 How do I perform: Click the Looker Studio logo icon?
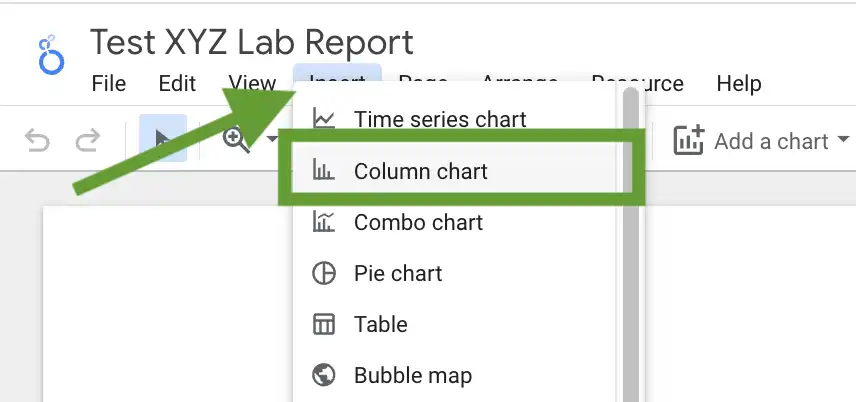pyautogui.click(x=51, y=55)
